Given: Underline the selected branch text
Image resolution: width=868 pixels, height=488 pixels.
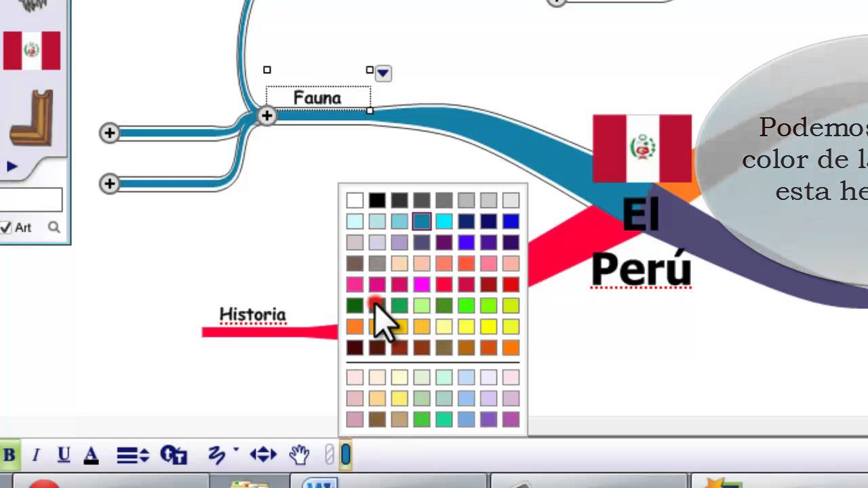Looking at the screenshot, I should click(x=64, y=455).
